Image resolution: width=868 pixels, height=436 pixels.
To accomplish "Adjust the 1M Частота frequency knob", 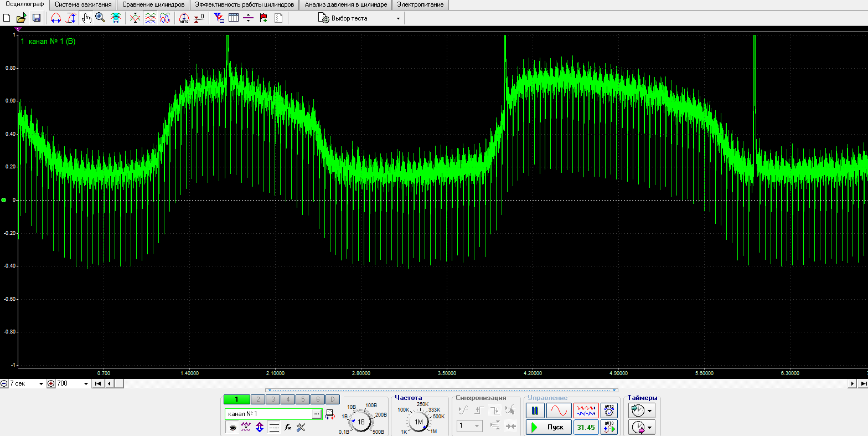I will click(x=418, y=422).
